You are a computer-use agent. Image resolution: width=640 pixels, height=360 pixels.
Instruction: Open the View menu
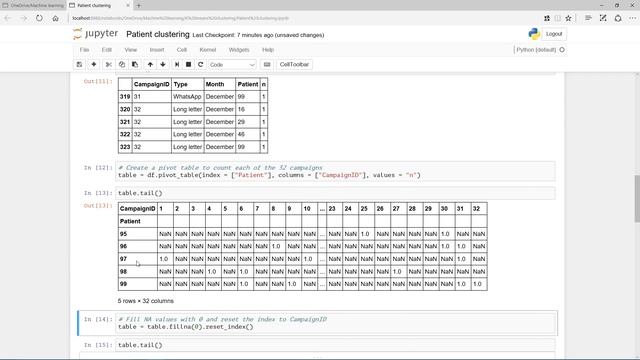(x=131, y=50)
